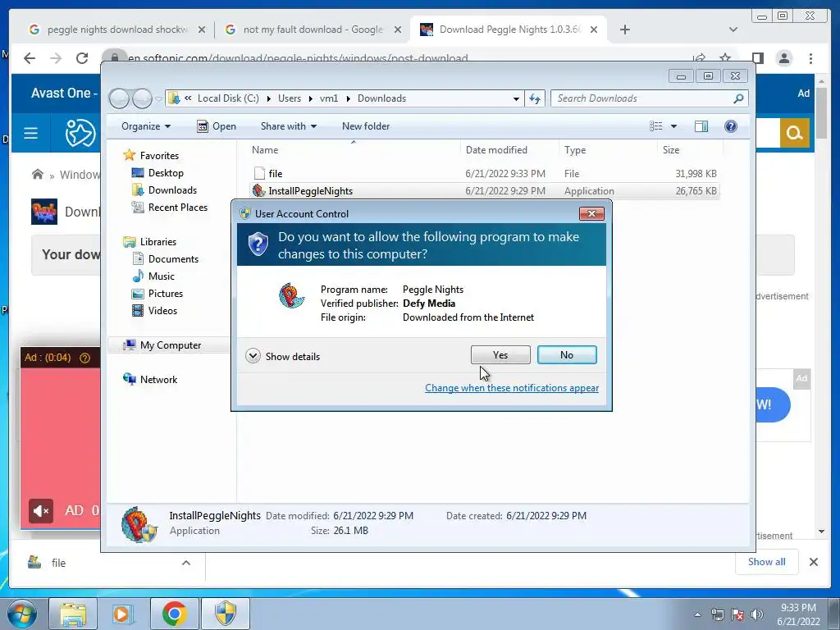Select Recent Places in the navigation pane

pos(177,208)
